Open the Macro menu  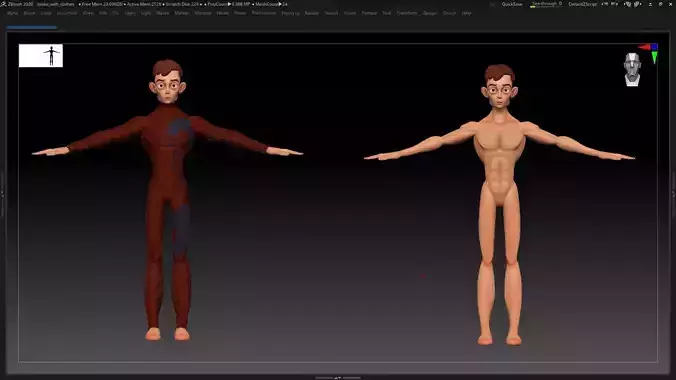tap(163, 13)
